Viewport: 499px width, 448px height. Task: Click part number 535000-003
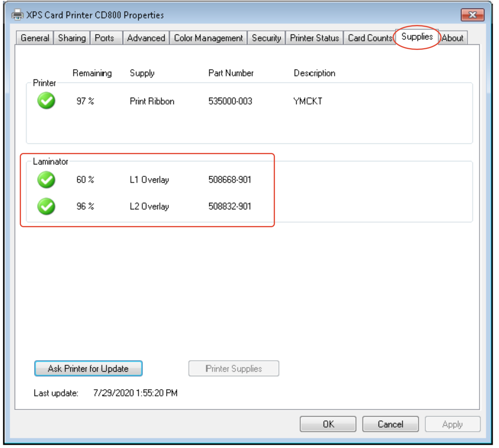[230, 101]
